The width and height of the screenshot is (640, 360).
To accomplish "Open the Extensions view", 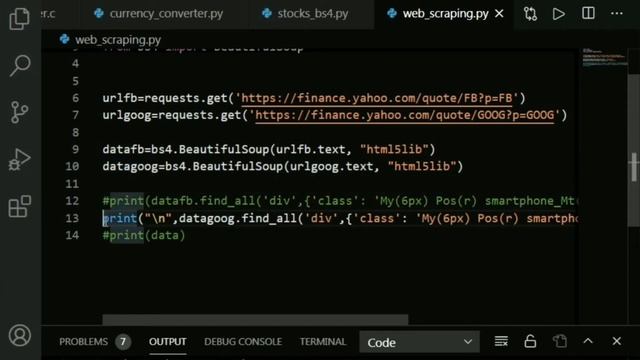I will [x=20, y=206].
